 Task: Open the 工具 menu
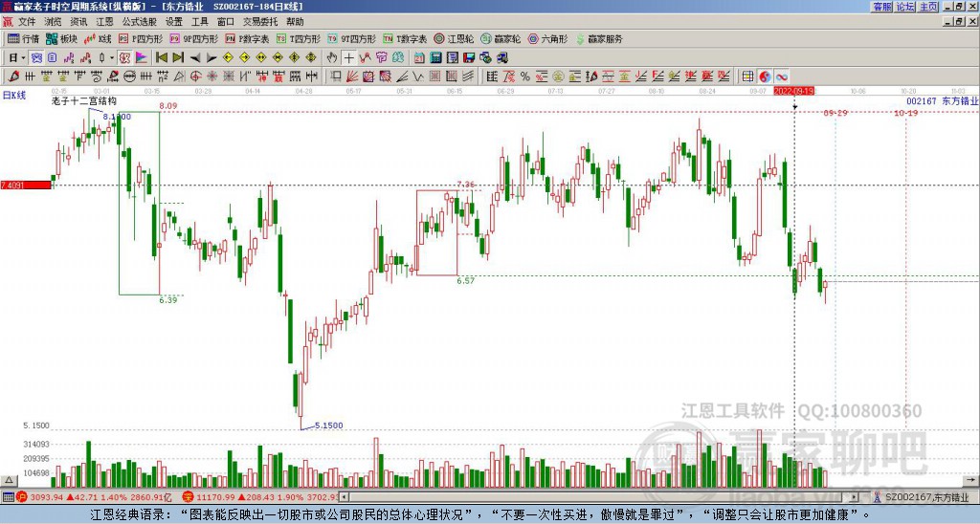pos(200,22)
